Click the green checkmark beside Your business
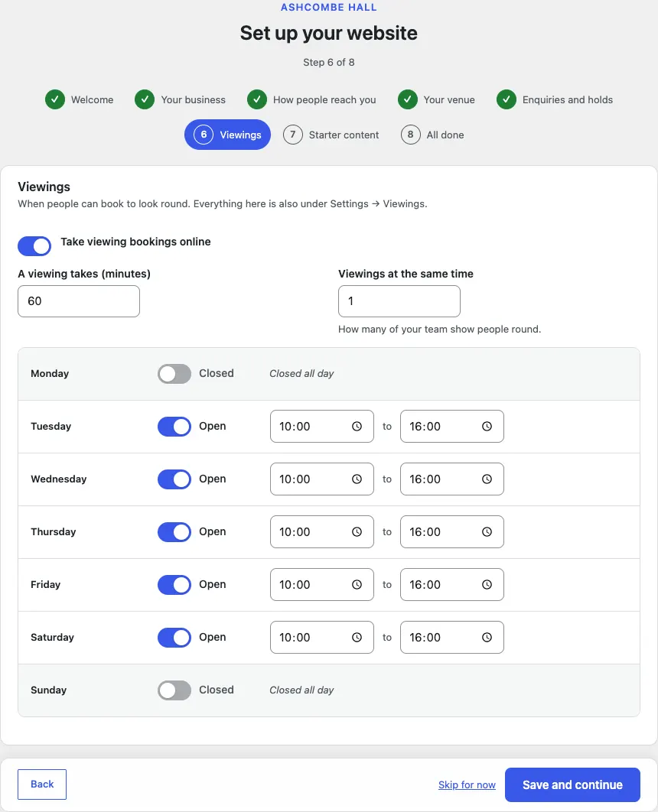 pyautogui.click(x=145, y=99)
